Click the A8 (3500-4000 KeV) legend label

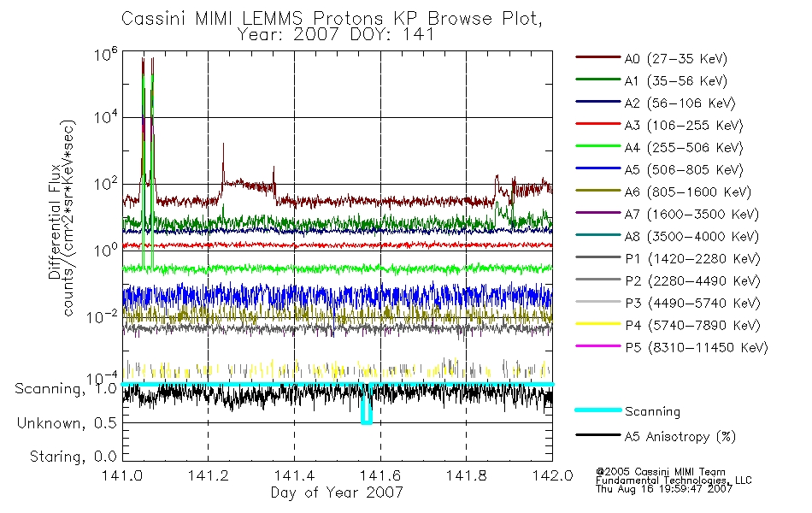point(691,237)
